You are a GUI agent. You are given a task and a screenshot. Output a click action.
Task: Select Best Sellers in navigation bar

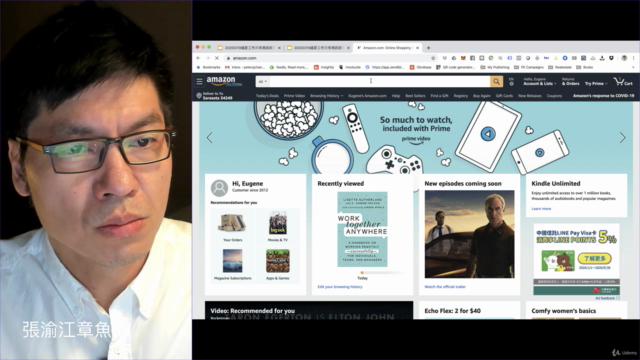tap(415, 96)
